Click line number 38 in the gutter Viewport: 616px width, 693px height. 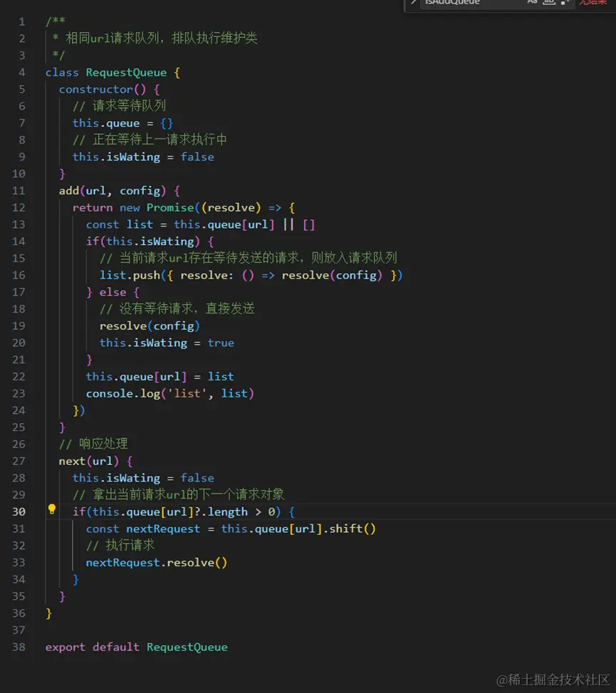coord(19,647)
